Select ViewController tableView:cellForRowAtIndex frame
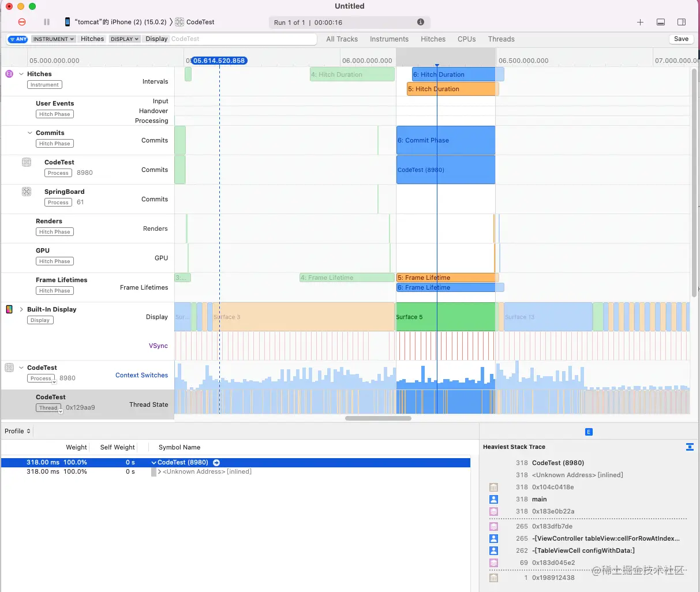 (x=606, y=538)
